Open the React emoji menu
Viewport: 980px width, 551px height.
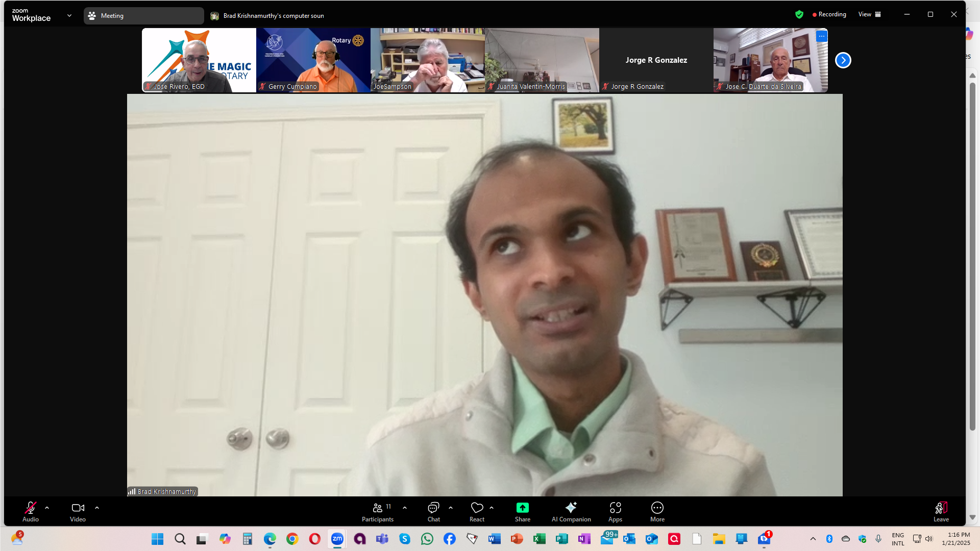(477, 511)
